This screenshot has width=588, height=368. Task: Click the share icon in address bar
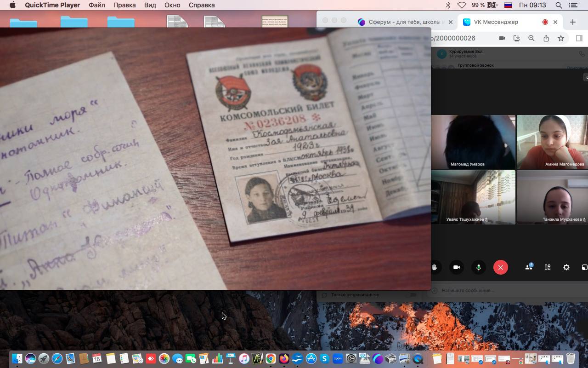tap(546, 39)
